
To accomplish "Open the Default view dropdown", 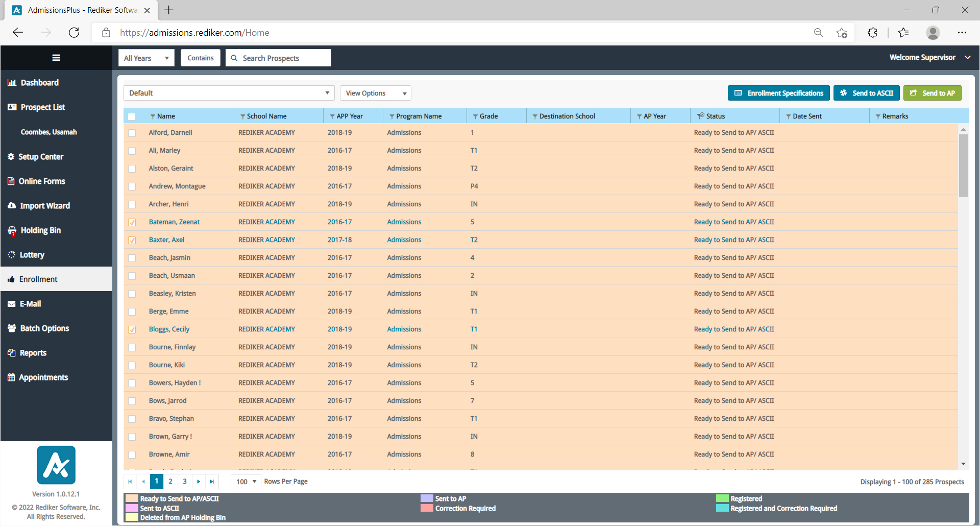I will [x=229, y=93].
